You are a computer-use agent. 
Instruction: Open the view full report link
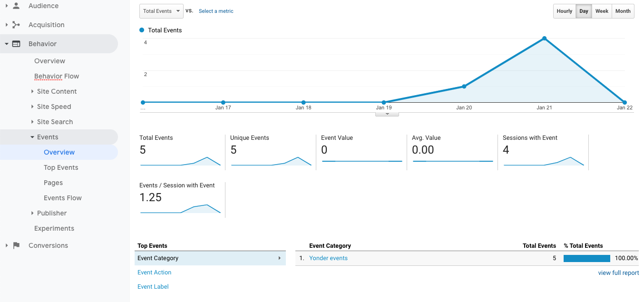point(618,273)
